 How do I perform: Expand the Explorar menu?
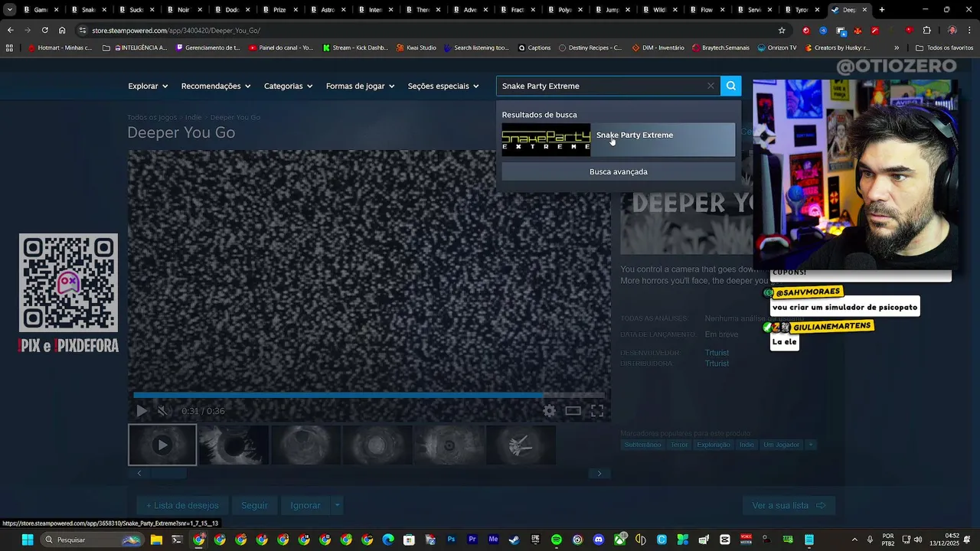click(x=148, y=86)
